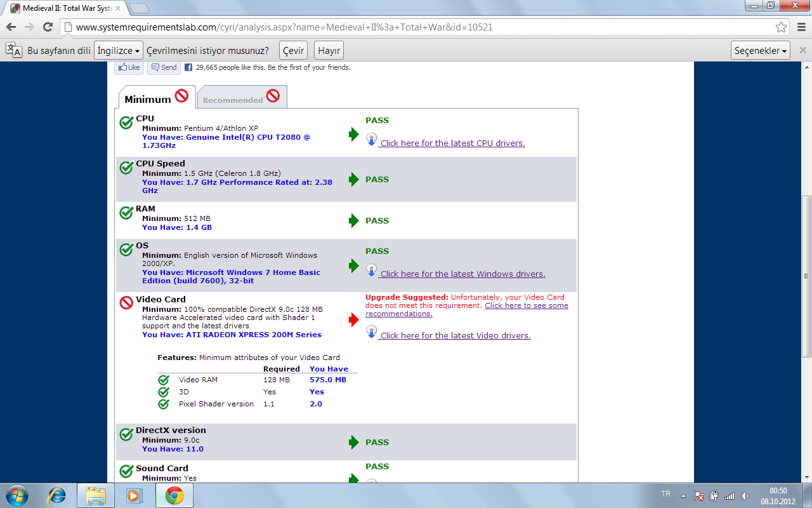Click the download icon beside CPU drivers link
This screenshot has width=812, height=508.
(372, 140)
